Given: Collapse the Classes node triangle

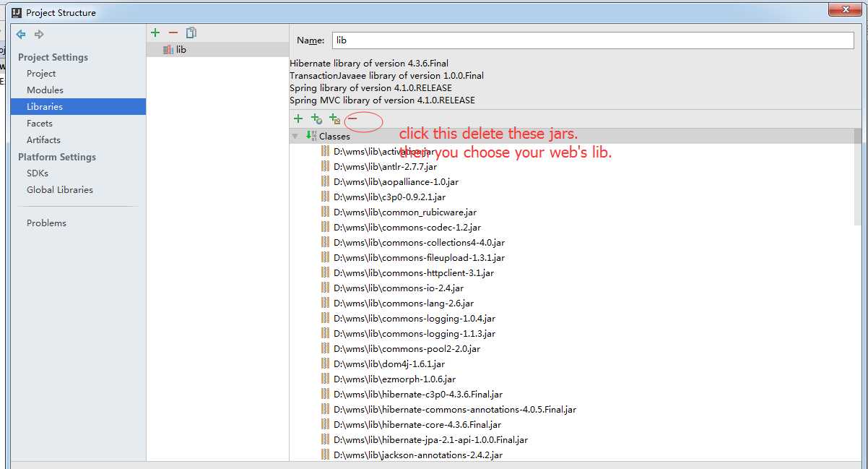Looking at the screenshot, I should tap(295, 136).
